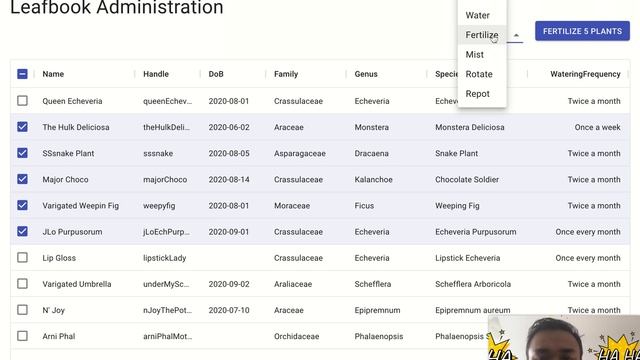Click the Fertilize 5 Plants button
640x360 pixels.
[582, 31]
